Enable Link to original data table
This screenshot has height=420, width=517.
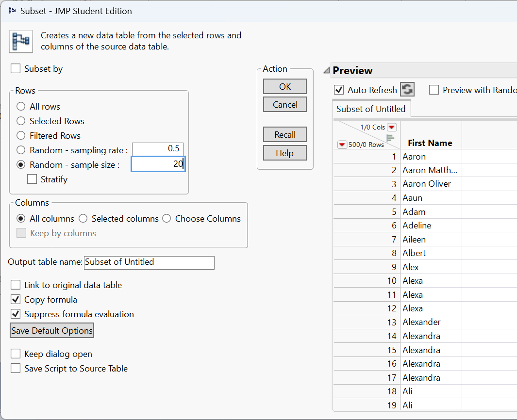click(x=16, y=285)
